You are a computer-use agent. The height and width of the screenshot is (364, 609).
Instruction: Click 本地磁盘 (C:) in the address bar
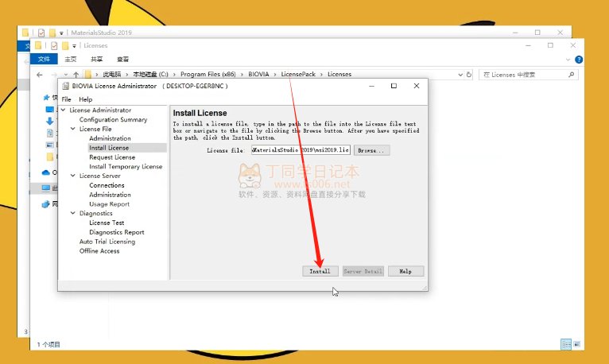(151, 74)
